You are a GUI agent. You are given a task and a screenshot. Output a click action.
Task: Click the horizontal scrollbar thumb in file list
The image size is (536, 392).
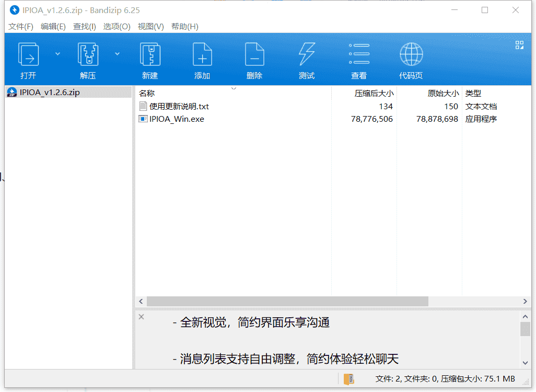(287, 302)
